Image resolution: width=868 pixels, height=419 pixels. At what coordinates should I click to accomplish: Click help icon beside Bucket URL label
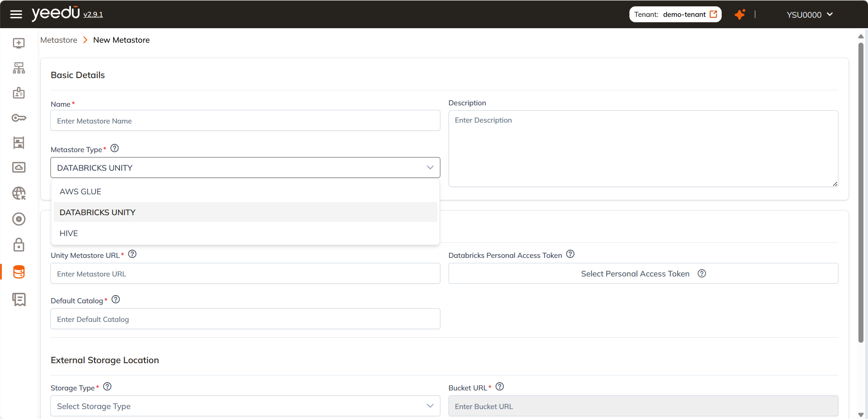[x=499, y=387]
